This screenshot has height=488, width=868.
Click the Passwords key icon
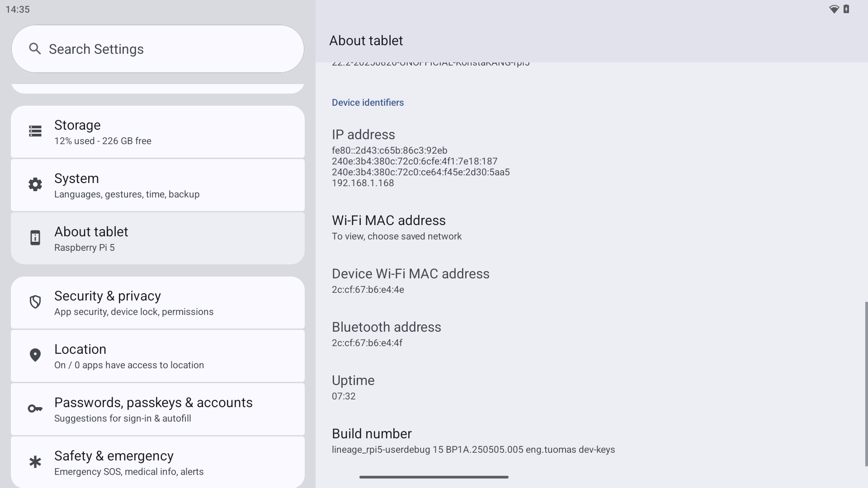coord(35,408)
